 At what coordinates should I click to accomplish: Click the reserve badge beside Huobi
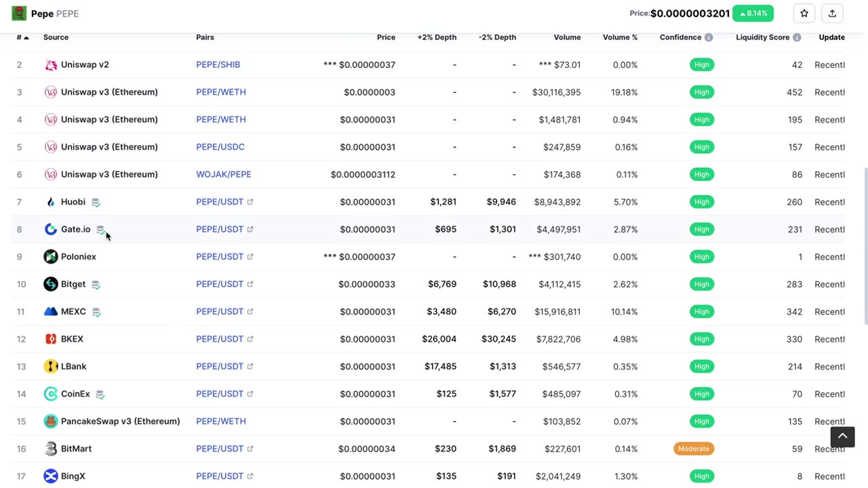pyautogui.click(x=96, y=202)
